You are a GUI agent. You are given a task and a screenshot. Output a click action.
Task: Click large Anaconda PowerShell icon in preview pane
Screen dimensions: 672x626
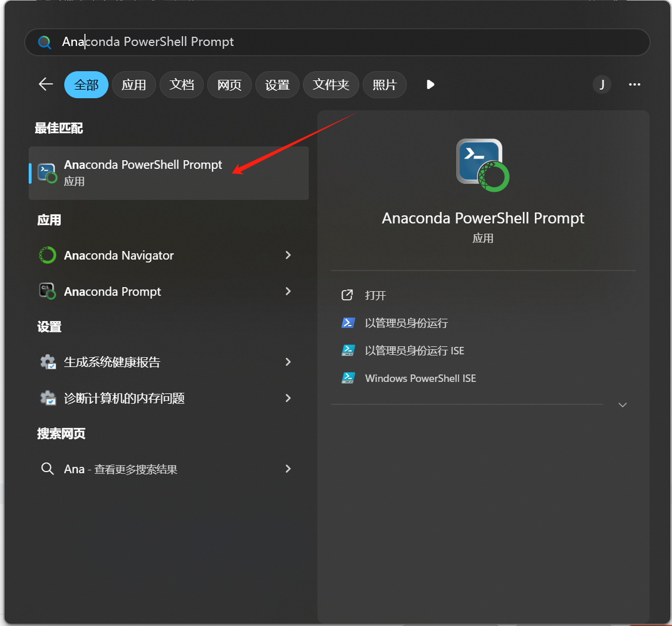click(x=483, y=165)
